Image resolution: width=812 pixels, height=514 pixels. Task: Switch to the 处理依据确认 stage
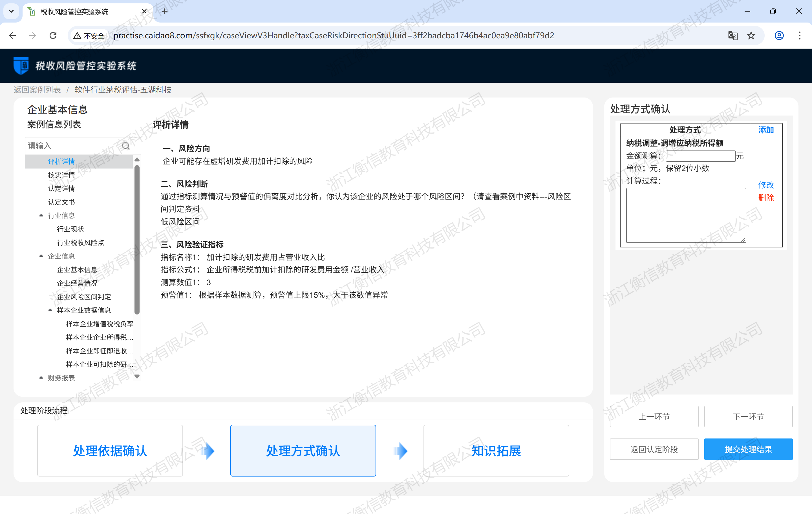(110, 451)
